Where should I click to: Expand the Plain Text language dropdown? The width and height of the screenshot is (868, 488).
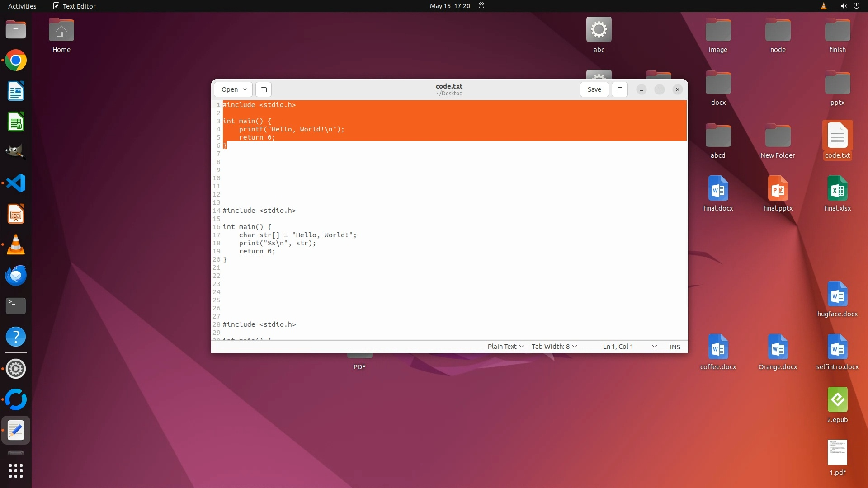point(505,347)
